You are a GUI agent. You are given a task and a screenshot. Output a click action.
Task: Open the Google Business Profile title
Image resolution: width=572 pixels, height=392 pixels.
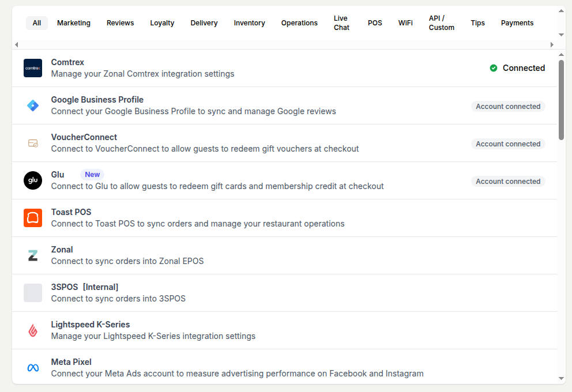(97, 100)
